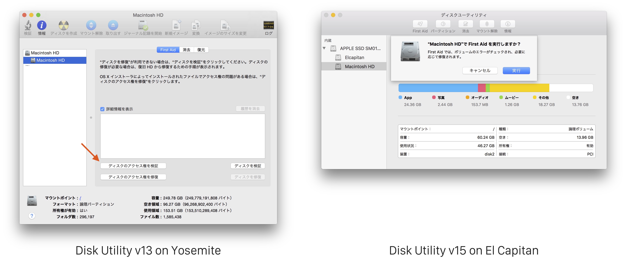Viewport: 644px width, 258px height.
Task: Switch to the 消去 tab
Action: tap(187, 50)
